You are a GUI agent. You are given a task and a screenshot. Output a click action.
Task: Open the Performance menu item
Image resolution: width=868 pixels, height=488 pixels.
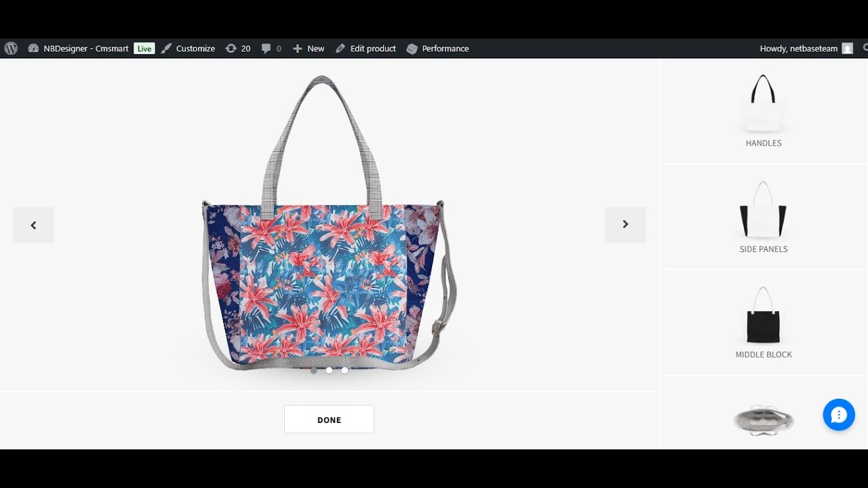(x=437, y=48)
